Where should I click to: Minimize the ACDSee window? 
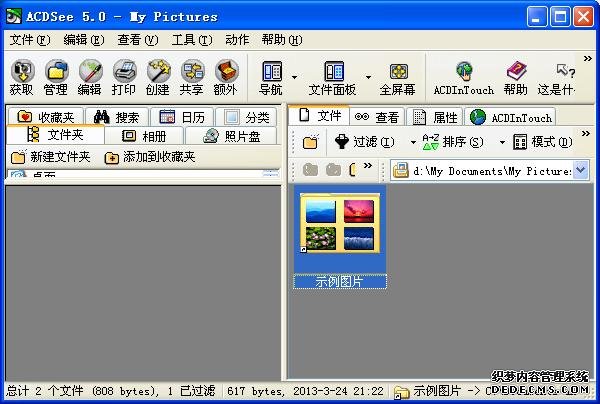(536, 16)
